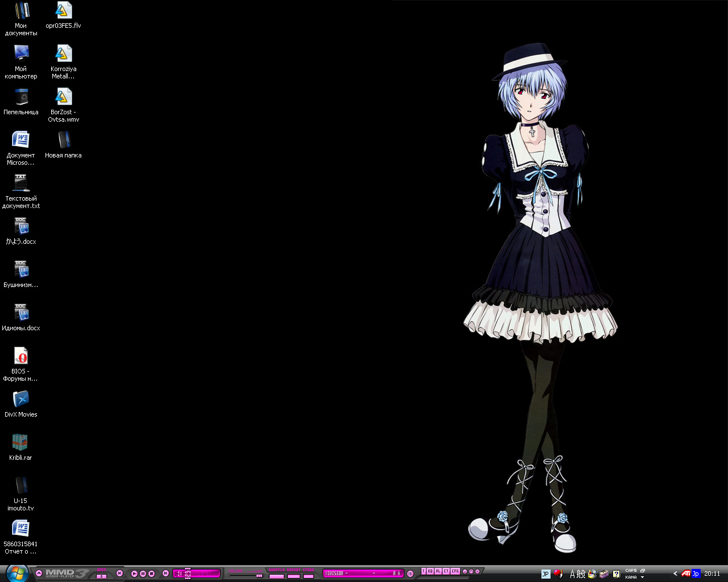Click the round arrow button left of MMD3 logo

tap(39, 573)
